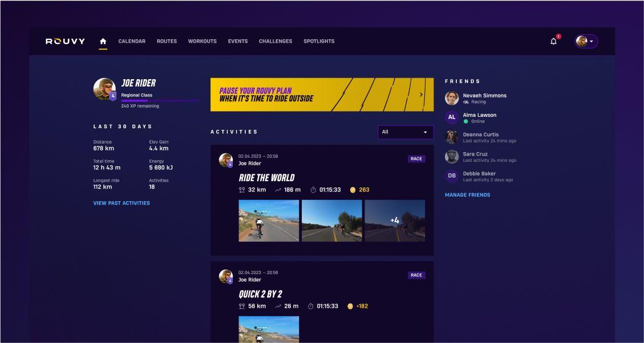
Task: Navigate to the Routes tab
Action: click(x=167, y=42)
